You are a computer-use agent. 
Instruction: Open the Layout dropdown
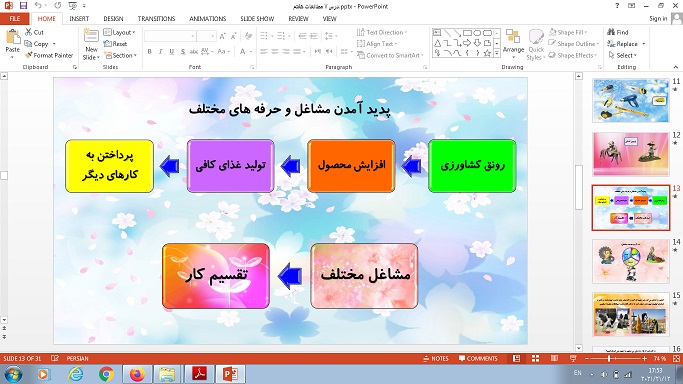[x=119, y=32]
